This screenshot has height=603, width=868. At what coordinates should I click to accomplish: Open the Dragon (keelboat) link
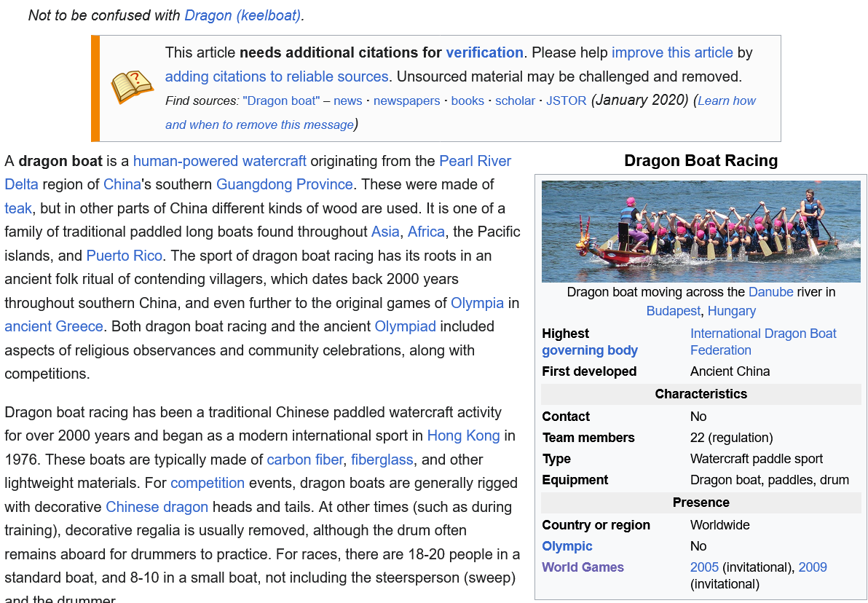[242, 15]
